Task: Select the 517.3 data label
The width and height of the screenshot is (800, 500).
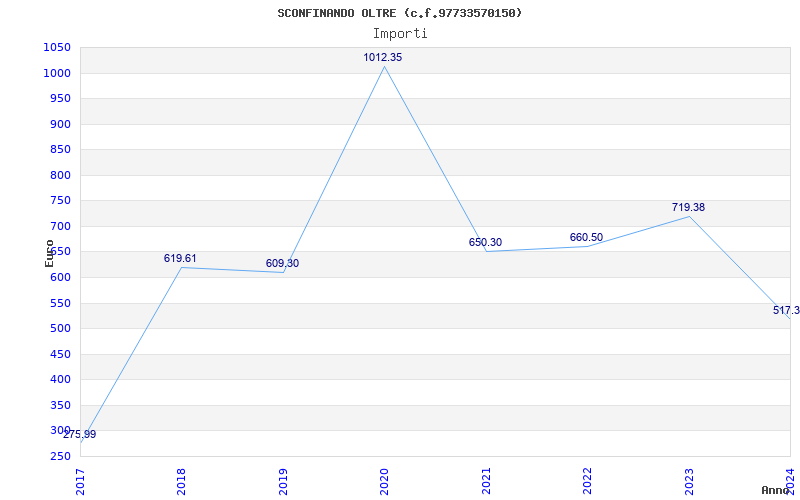Action: 786,311
